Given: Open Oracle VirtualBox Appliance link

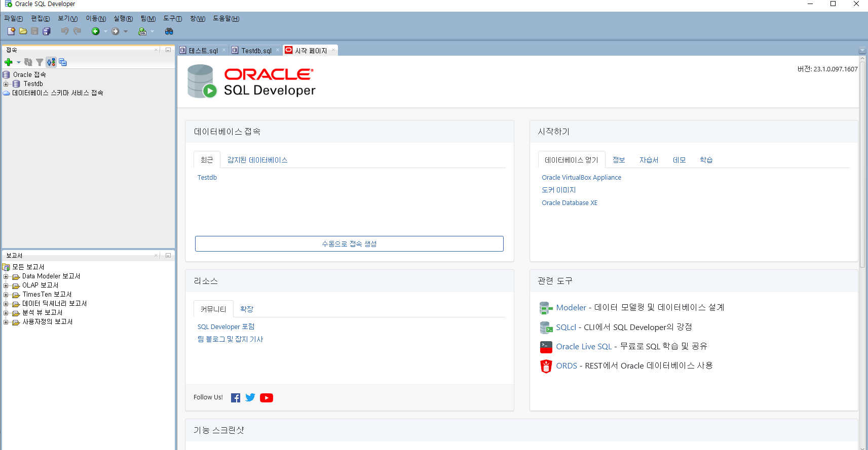Looking at the screenshot, I should click(x=581, y=178).
